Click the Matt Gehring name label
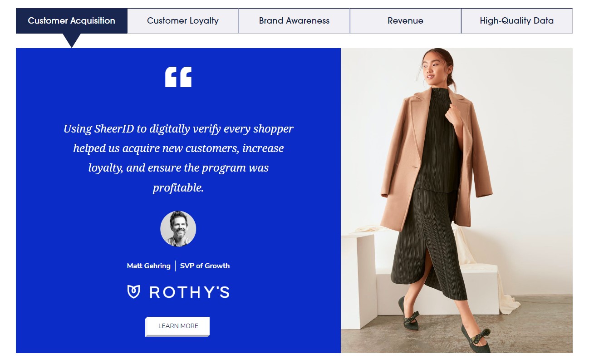 (148, 266)
